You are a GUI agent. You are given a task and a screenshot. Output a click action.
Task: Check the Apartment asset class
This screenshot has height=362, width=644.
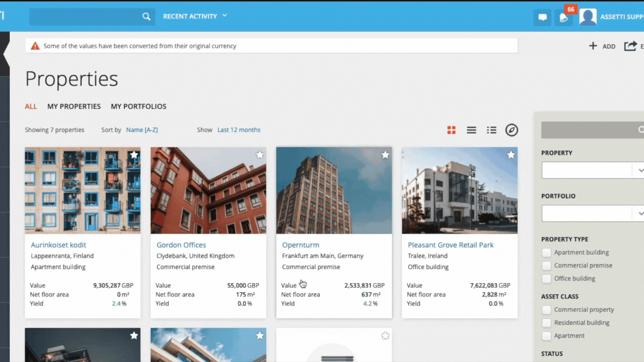click(x=547, y=336)
